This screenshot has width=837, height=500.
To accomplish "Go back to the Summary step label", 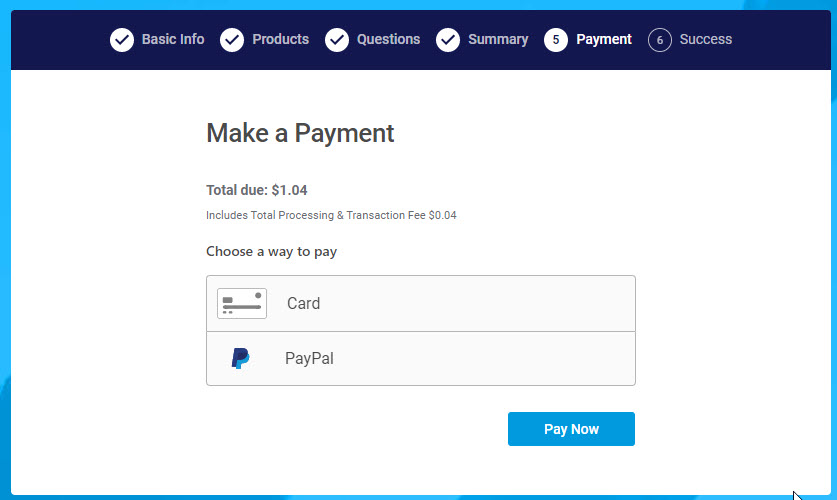I will click(498, 39).
